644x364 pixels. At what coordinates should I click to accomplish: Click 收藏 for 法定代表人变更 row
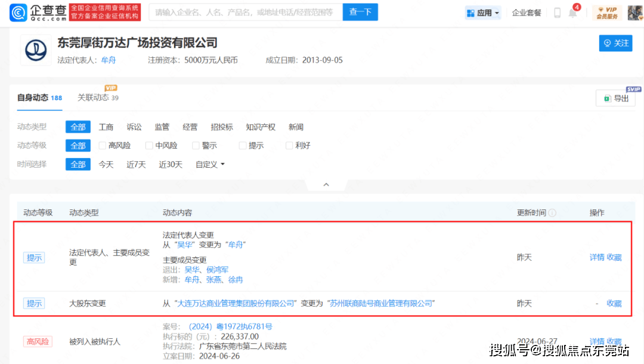[x=614, y=258]
